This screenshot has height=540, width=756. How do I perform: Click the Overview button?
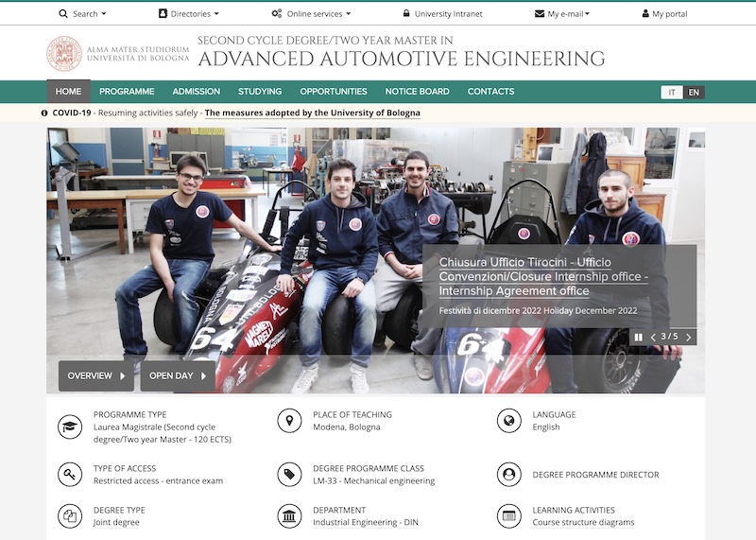(96, 375)
